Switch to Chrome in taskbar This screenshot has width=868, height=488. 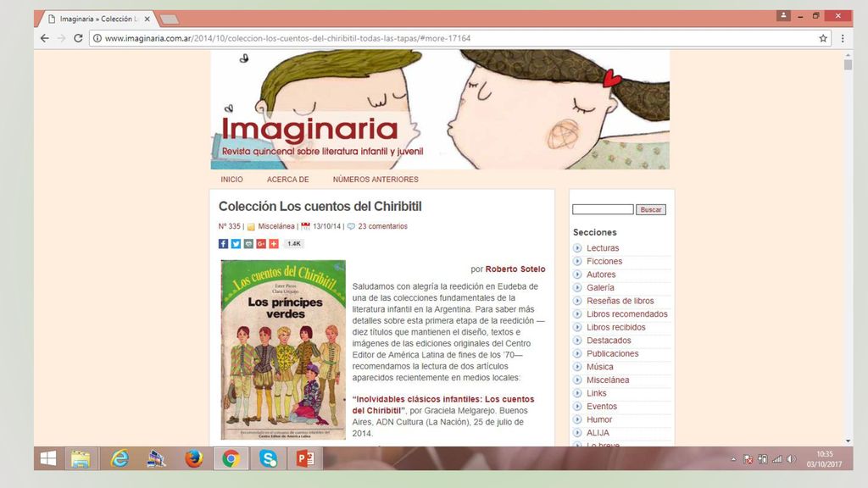click(231, 458)
